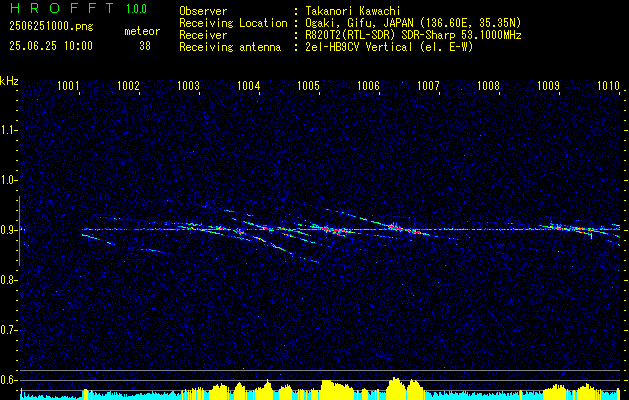Click frequency label 0.6
Image resolution: width=629 pixels, height=400 pixels.
(x=8, y=380)
